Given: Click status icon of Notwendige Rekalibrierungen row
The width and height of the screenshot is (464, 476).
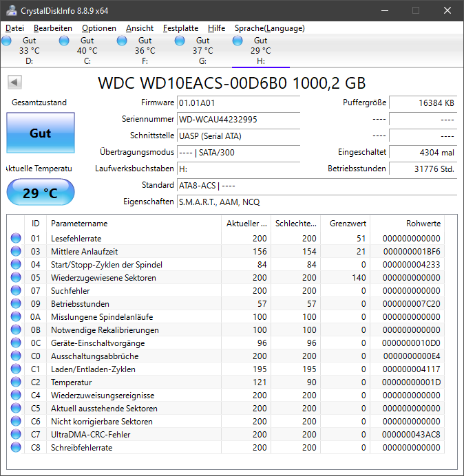Looking at the screenshot, I should pos(16,329).
